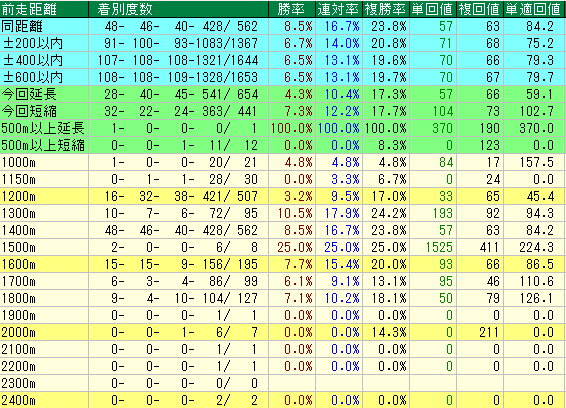
Task: Click the 単回値 column header
Action: coord(433,9)
